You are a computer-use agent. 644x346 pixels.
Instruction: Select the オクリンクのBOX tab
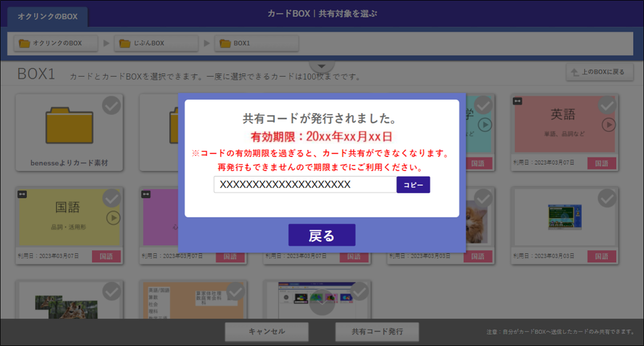pos(47,17)
